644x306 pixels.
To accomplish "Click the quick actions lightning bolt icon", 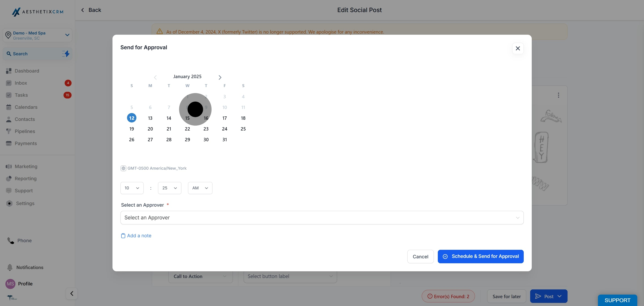I will tap(66, 53).
